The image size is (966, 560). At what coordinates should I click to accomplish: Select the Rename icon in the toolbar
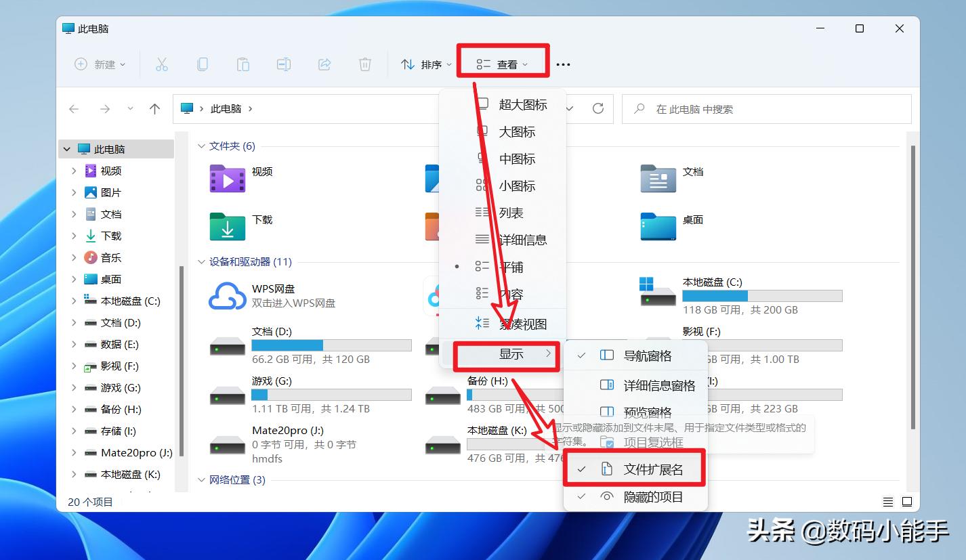point(283,64)
